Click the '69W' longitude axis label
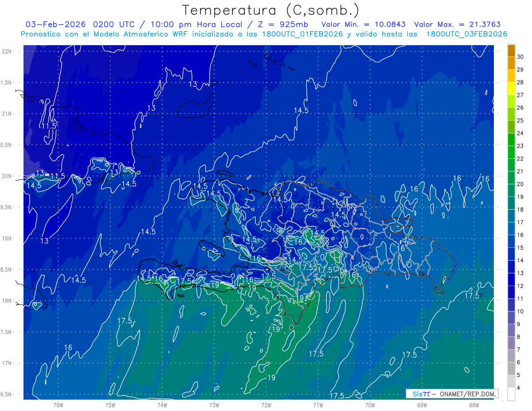Screen dimensions: 532x411 (x=422, y=405)
